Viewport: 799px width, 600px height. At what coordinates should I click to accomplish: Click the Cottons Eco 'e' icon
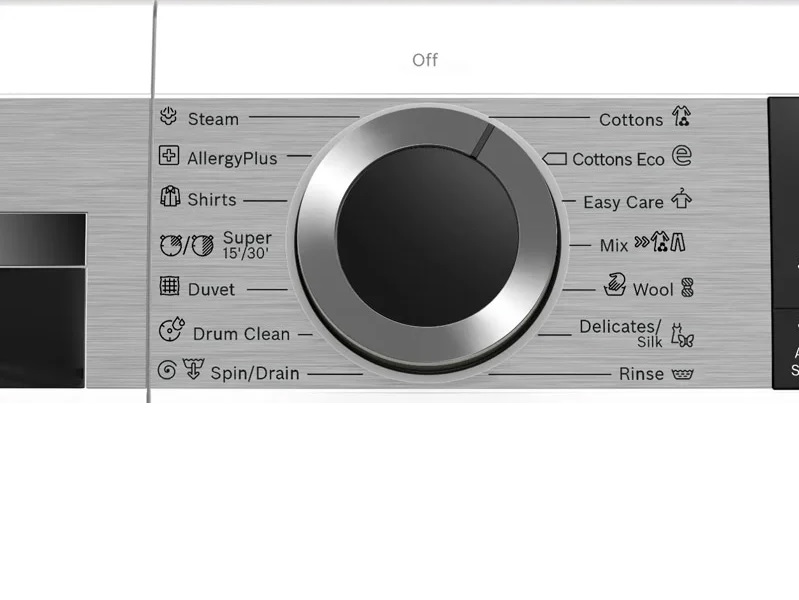click(682, 156)
